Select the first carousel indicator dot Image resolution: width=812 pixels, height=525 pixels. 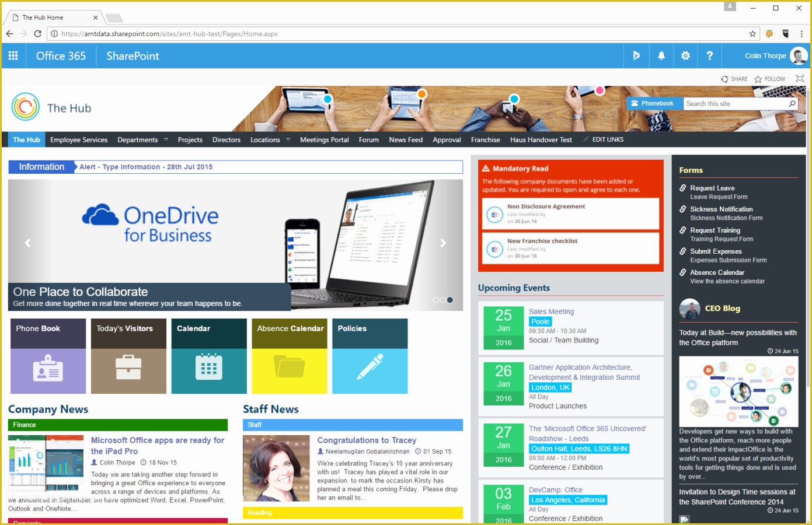(435, 300)
